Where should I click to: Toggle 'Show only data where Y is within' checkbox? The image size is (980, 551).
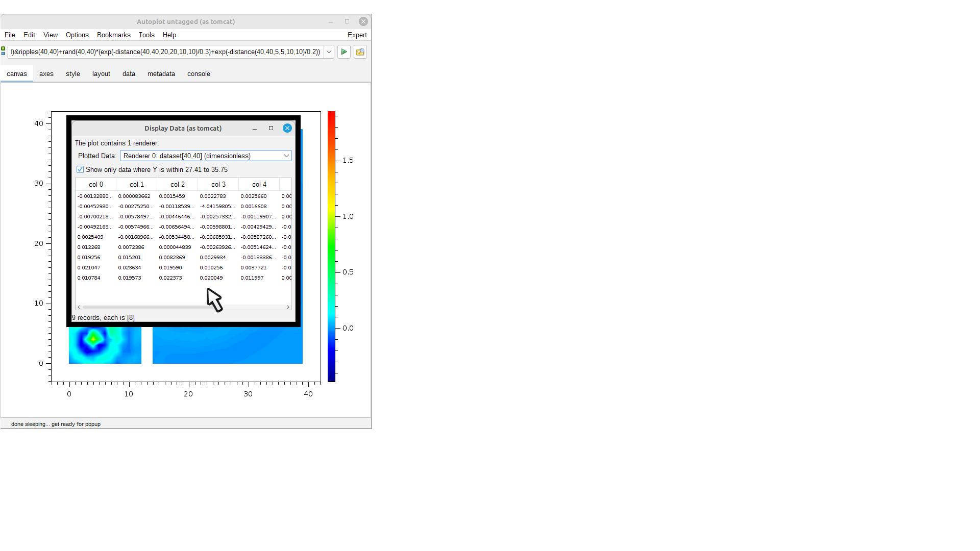[80, 169]
